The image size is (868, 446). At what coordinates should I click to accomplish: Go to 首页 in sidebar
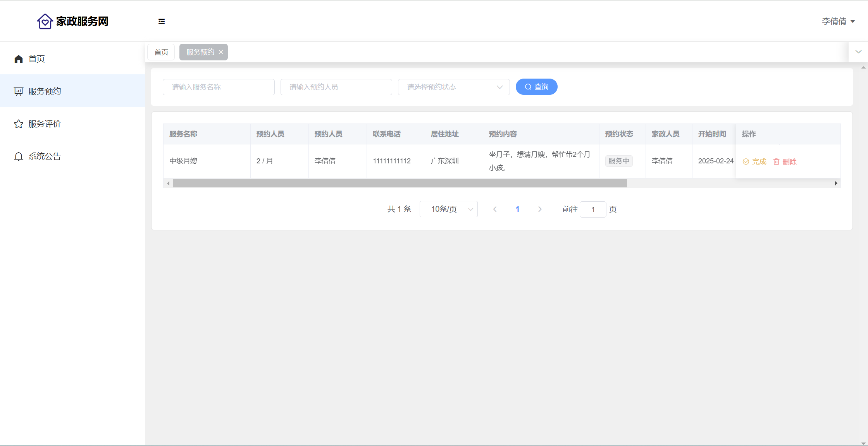pyautogui.click(x=36, y=59)
